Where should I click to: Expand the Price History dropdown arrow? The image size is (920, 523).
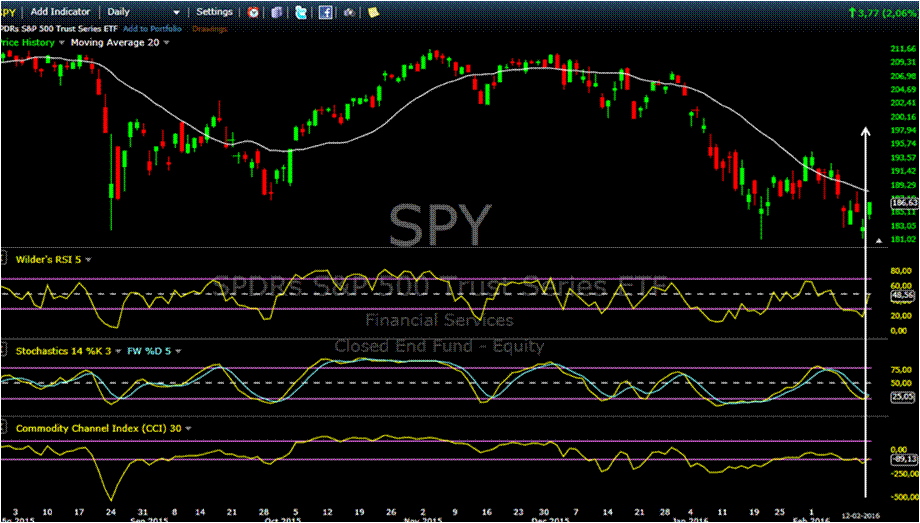(x=61, y=43)
